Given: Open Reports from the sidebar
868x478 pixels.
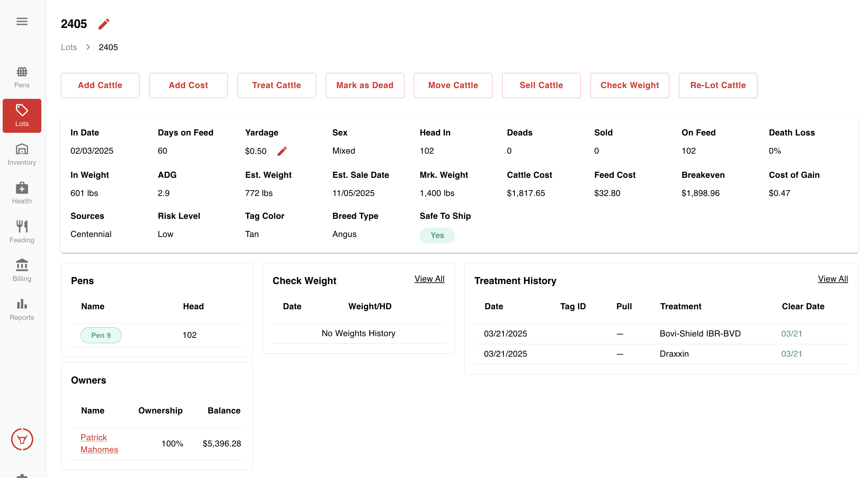Looking at the screenshot, I should [22, 310].
